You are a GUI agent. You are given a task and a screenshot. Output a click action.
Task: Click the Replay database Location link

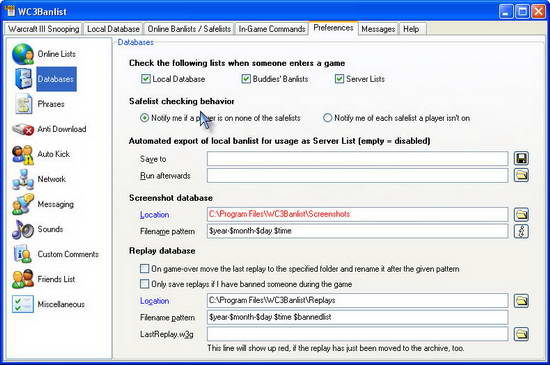(x=154, y=301)
